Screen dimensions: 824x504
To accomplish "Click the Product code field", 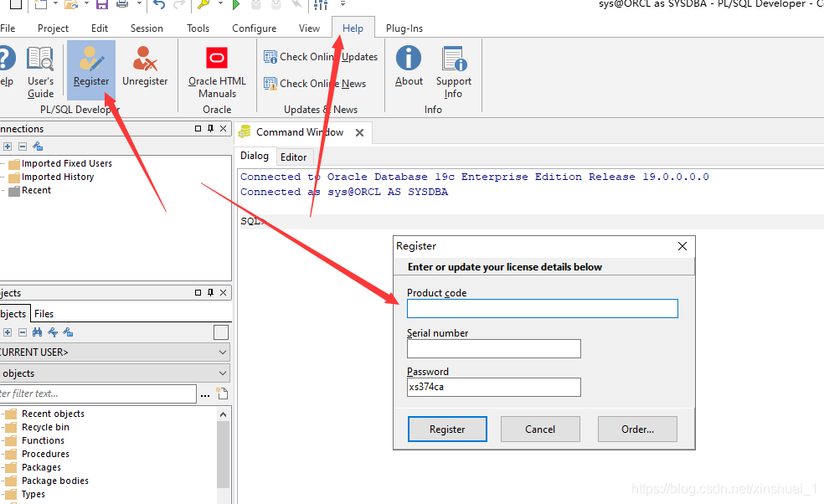I will (x=543, y=308).
